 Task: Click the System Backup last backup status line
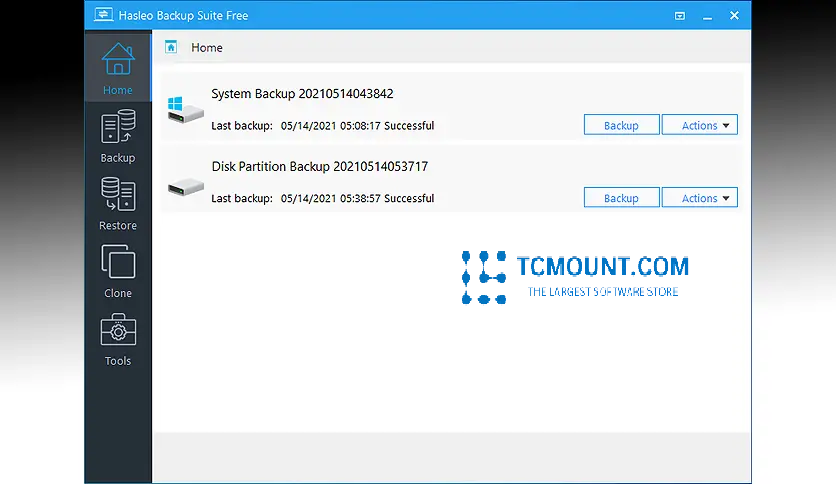click(x=322, y=126)
